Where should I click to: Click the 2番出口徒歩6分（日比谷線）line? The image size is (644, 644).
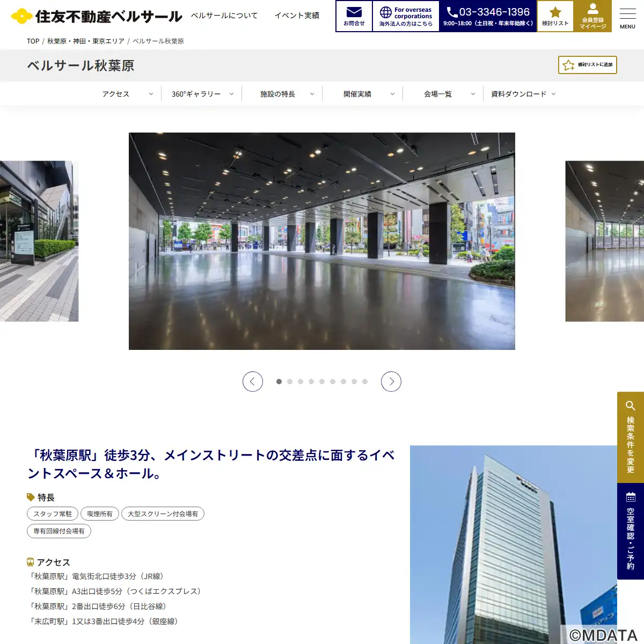[99, 606]
